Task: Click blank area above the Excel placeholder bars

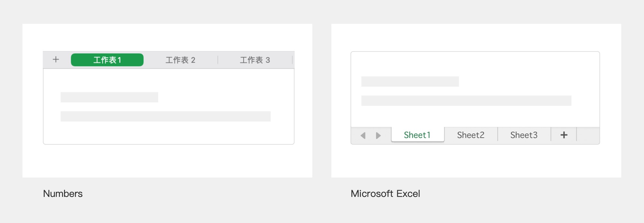Action: 475,64
